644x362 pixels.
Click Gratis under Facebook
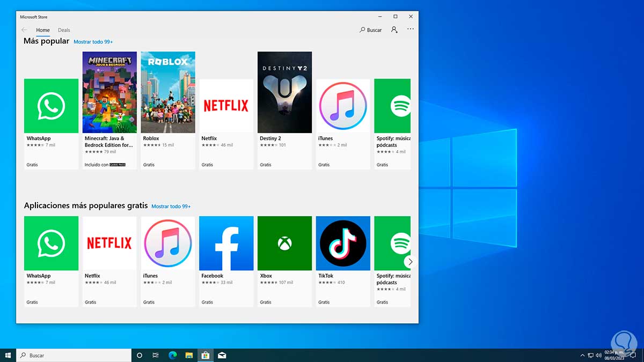click(207, 302)
